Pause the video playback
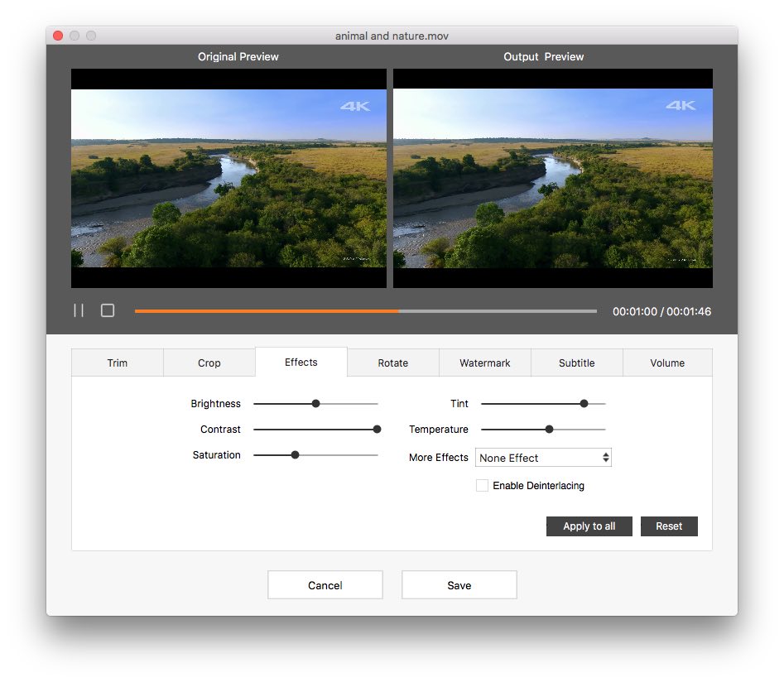 [79, 310]
